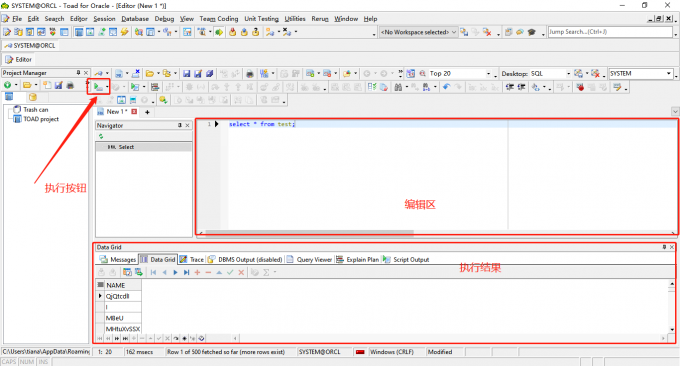Click the lightning bolt icon in main toolbar
Viewport: 680px width, 366px height.
coord(124,32)
